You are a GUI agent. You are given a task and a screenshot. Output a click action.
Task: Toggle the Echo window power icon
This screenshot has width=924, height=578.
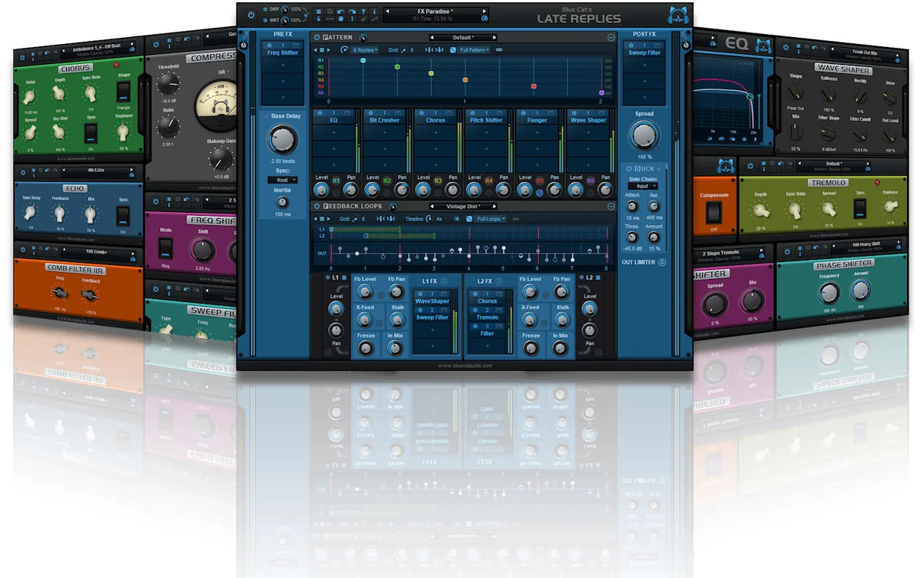click(23, 173)
